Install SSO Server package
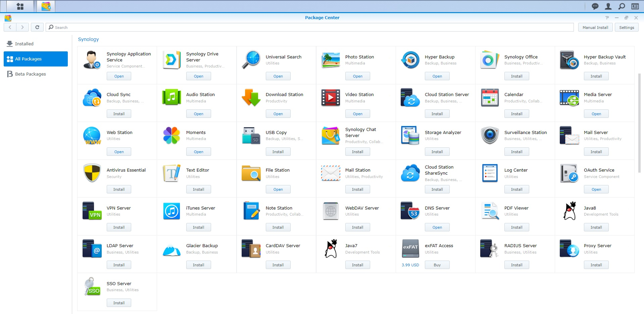Screen dimensions: 644x314 tap(119, 303)
